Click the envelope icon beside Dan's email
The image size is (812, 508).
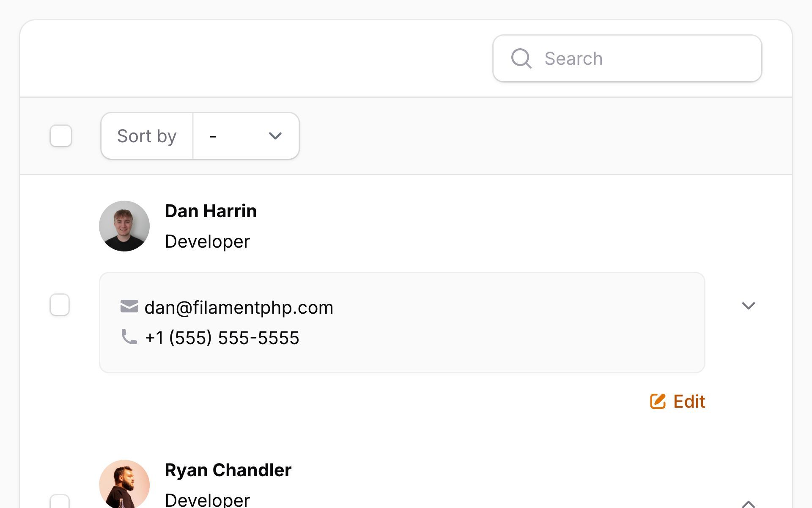tap(129, 306)
